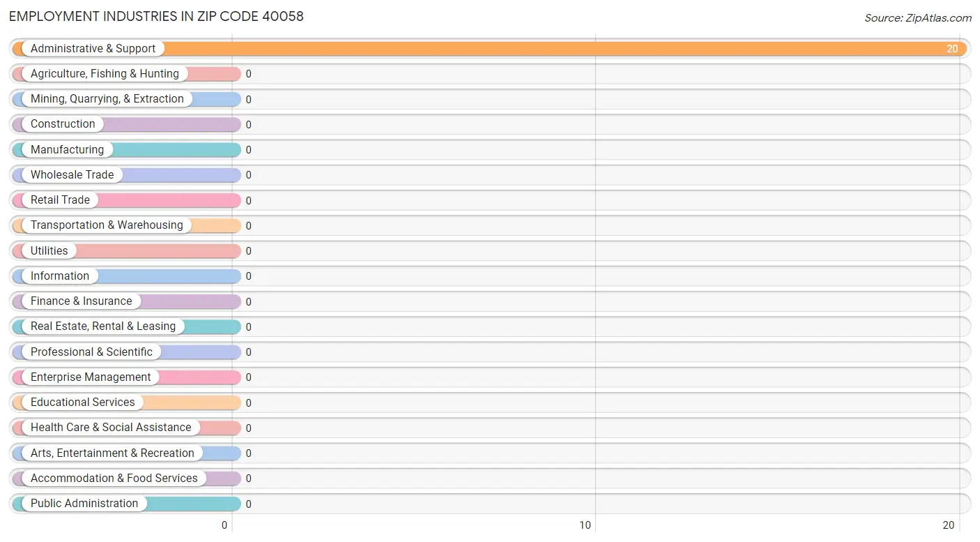Click the Source: ZipAtlas.com text

(918, 18)
